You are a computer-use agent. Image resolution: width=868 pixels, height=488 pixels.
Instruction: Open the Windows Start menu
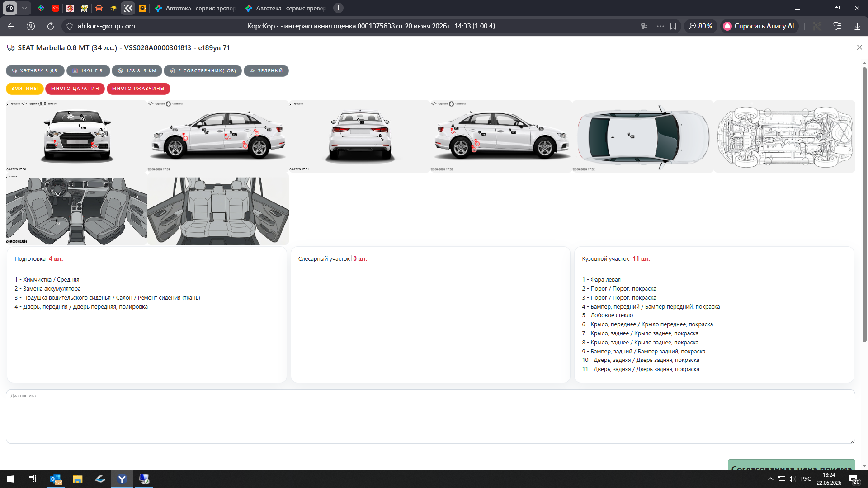[11, 479]
